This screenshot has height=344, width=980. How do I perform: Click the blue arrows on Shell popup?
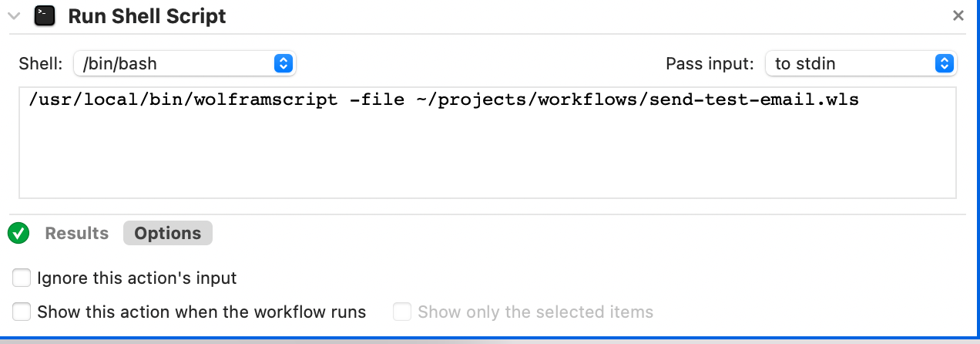(x=283, y=63)
